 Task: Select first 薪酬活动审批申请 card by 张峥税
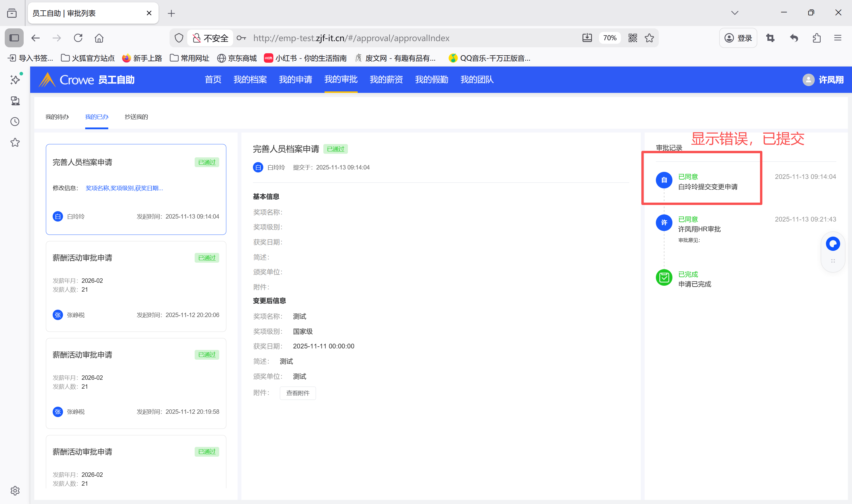click(136, 286)
